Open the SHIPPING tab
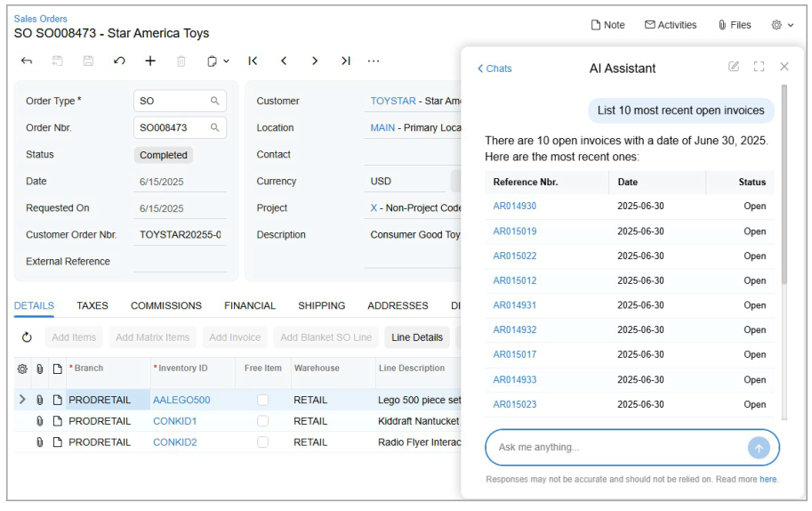This screenshot has height=511, width=812. click(321, 305)
